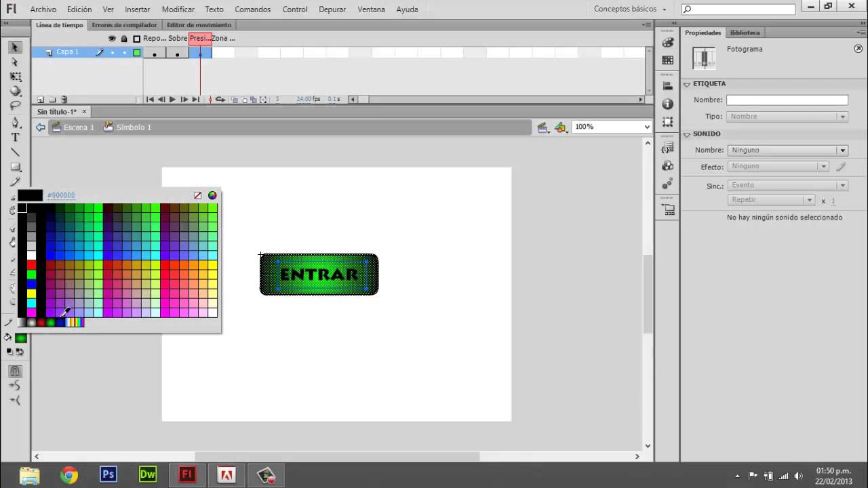
Task: Select the Rectangle tool
Action: (16, 167)
